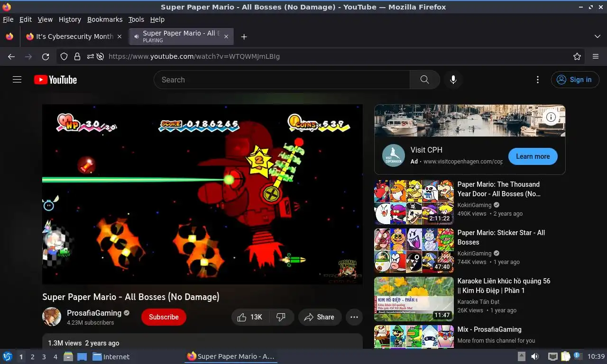Open ProsafiaGaming channel avatar
Viewport: 607px width, 364px height.
click(x=52, y=317)
